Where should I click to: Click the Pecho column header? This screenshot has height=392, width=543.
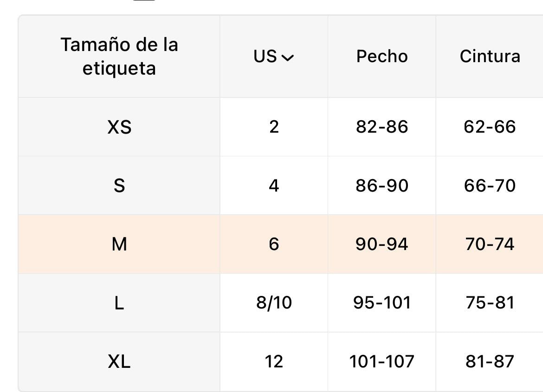[x=382, y=57]
